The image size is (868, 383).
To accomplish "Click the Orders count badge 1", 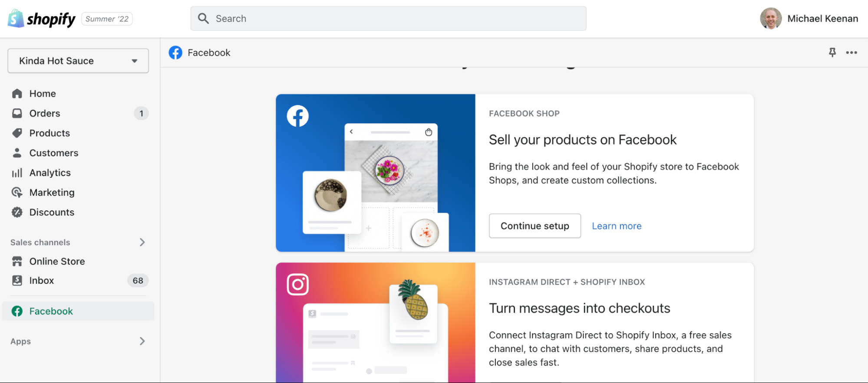I will coord(141,114).
